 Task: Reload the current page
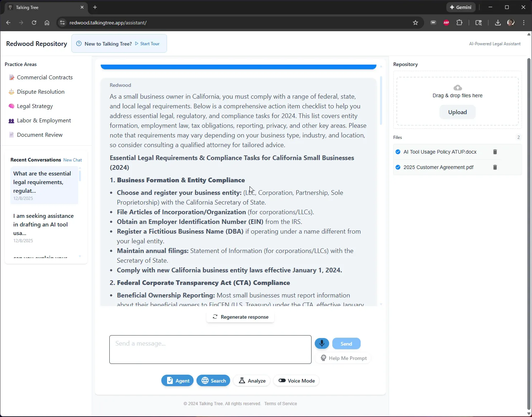pos(34,23)
